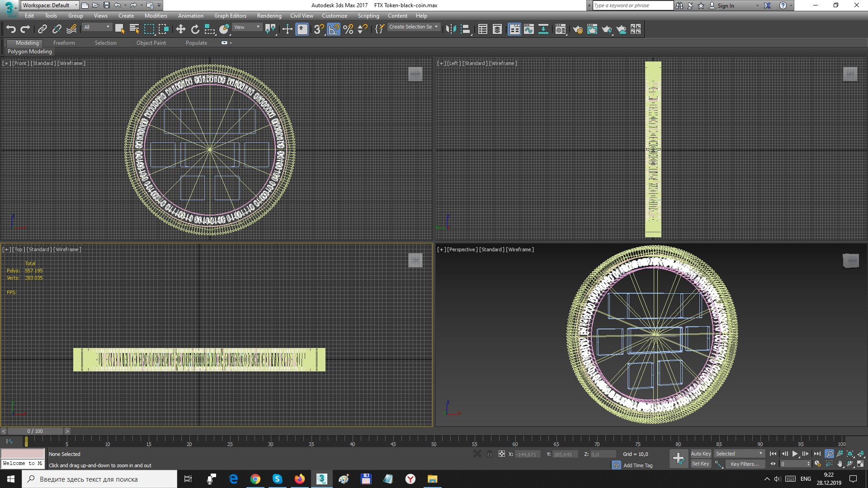The height and width of the screenshot is (488, 868).
Task: Toggle the selection lock padlock
Action: [490, 454]
